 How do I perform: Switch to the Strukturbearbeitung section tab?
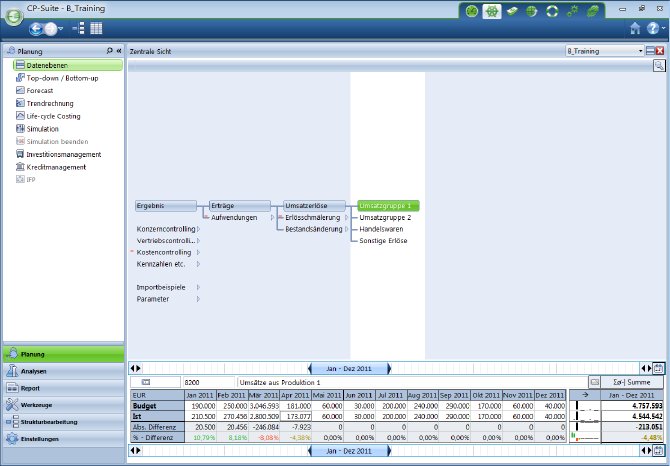pyautogui.click(x=64, y=422)
